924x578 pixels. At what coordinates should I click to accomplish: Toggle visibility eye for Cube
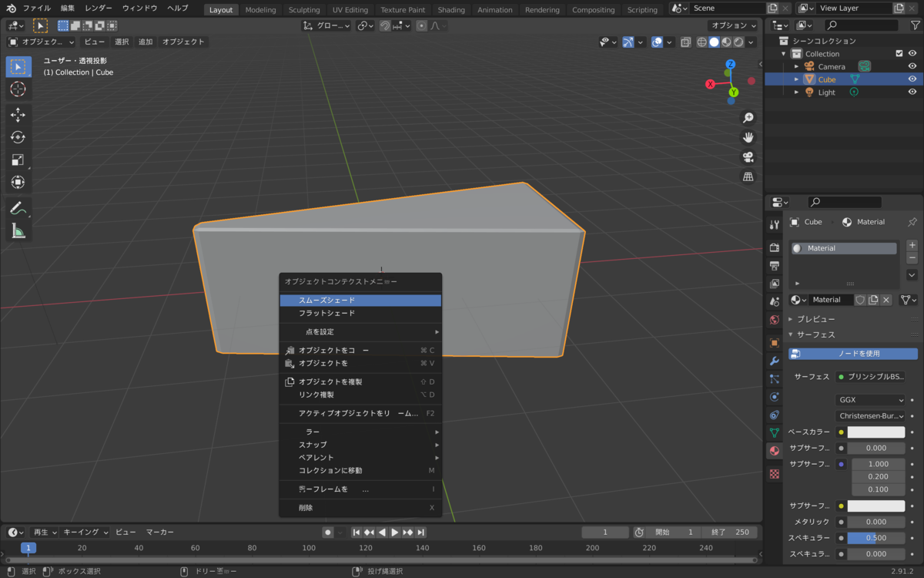[x=912, y=79]
